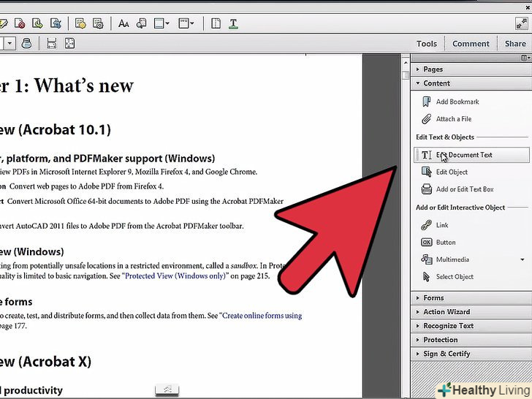The image size is (532, 399).
Task: Follow the "Create online forms using" link
Action: click(262, 316)
